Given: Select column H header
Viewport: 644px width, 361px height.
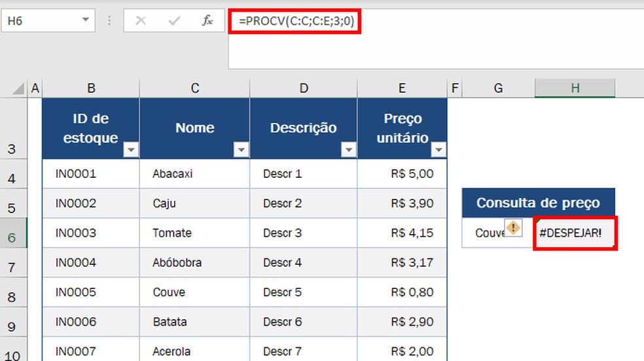Looking at the screenshot, I should coord(575,88).
